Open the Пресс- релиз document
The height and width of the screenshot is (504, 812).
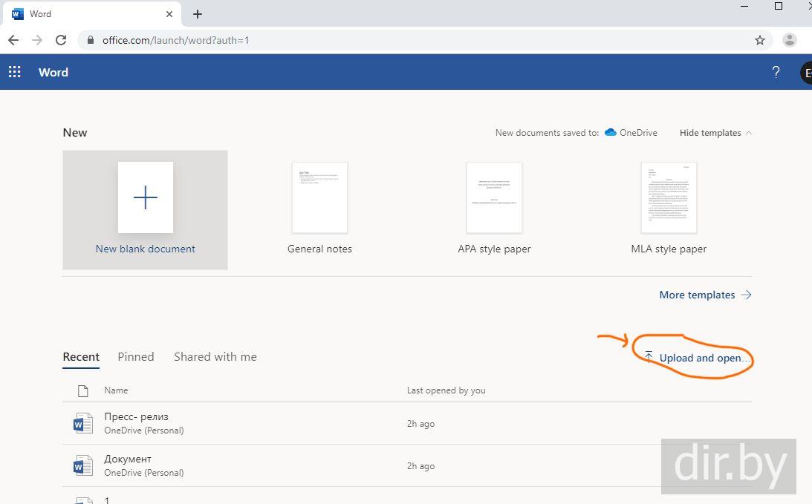(x=136, y=416)
